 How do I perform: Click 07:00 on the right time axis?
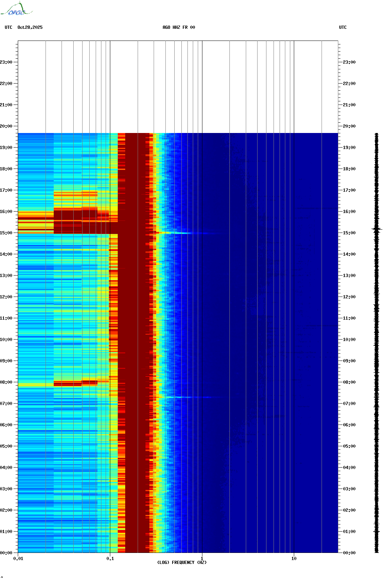pos(349,404)
